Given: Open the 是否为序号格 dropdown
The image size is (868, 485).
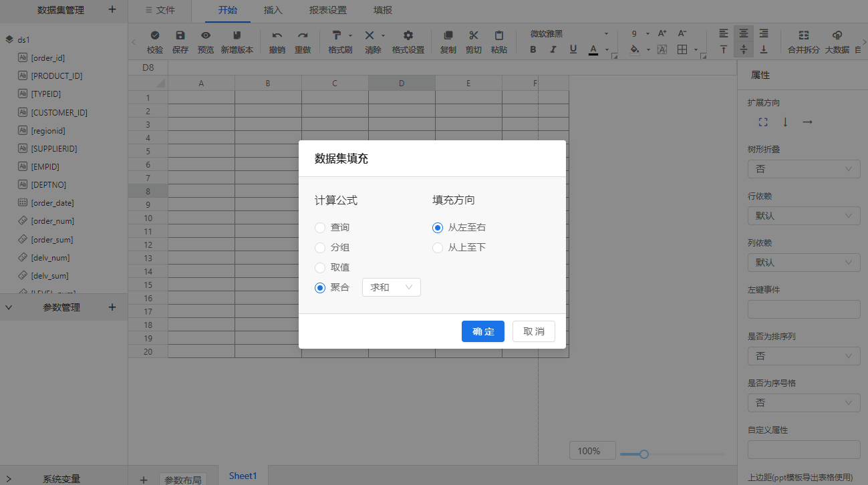Looking at the screenshot, I should (804, 403).
